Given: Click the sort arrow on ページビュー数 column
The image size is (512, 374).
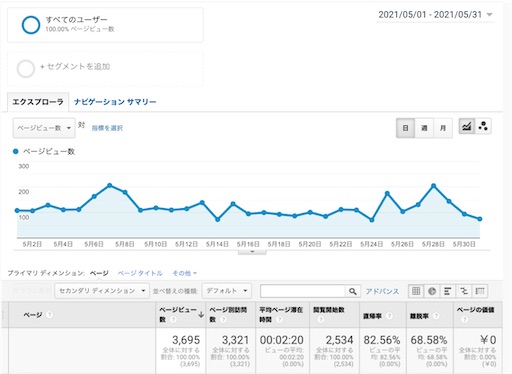Looking at the screenshot, I should coord(201,314).
